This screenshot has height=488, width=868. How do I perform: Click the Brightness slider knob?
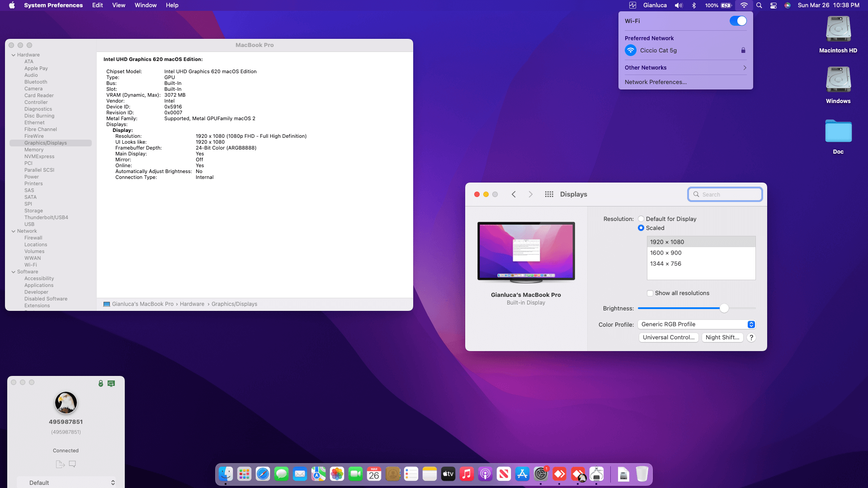[724, 308]
